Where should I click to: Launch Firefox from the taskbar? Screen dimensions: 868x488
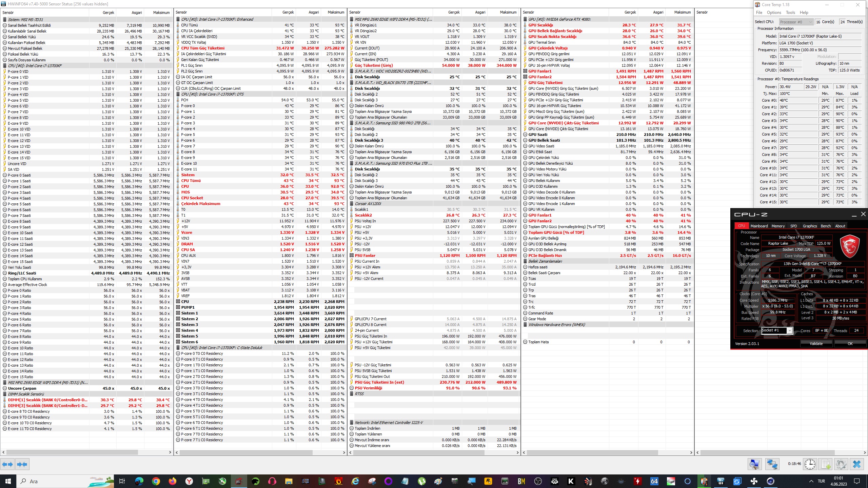tap(172, 481)
